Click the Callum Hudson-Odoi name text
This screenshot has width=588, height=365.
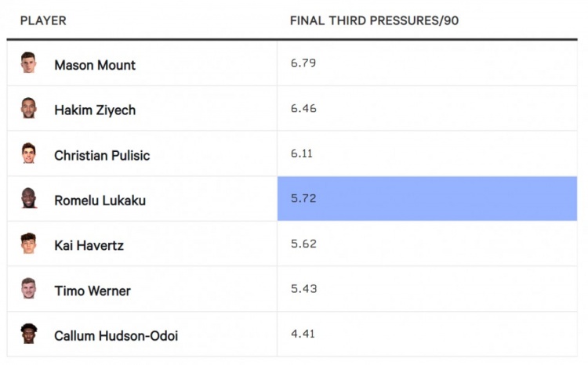(116, 336)
